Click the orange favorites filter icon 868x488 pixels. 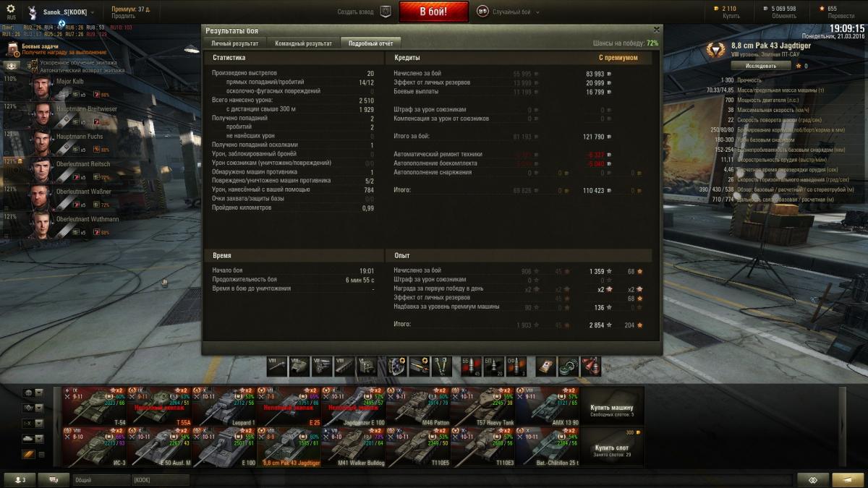tap(28, 455)
